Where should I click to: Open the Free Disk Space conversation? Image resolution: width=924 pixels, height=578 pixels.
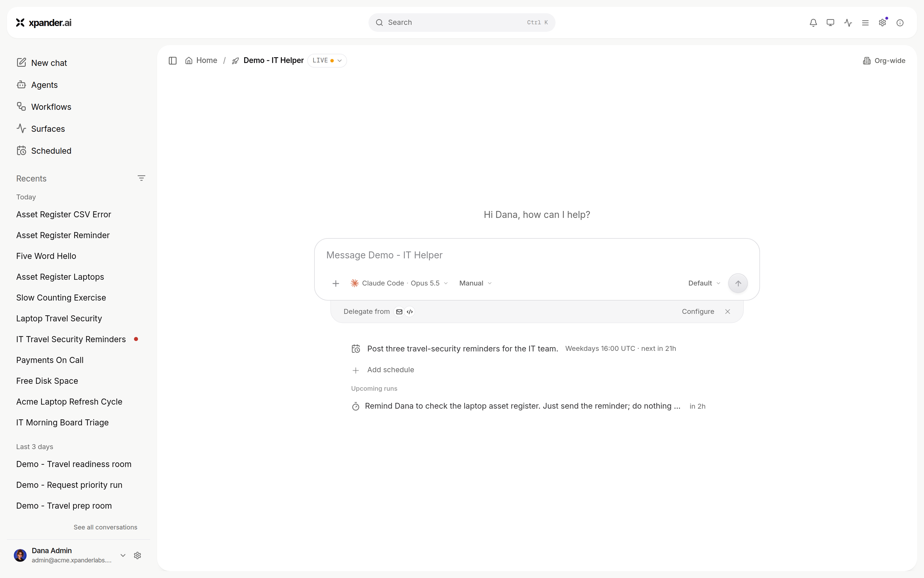pos(47,381)
